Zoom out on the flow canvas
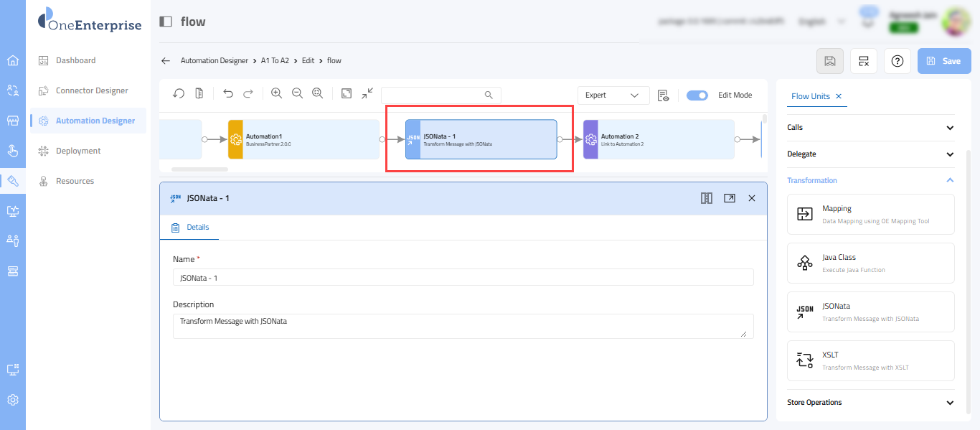 tap(297, 94)
